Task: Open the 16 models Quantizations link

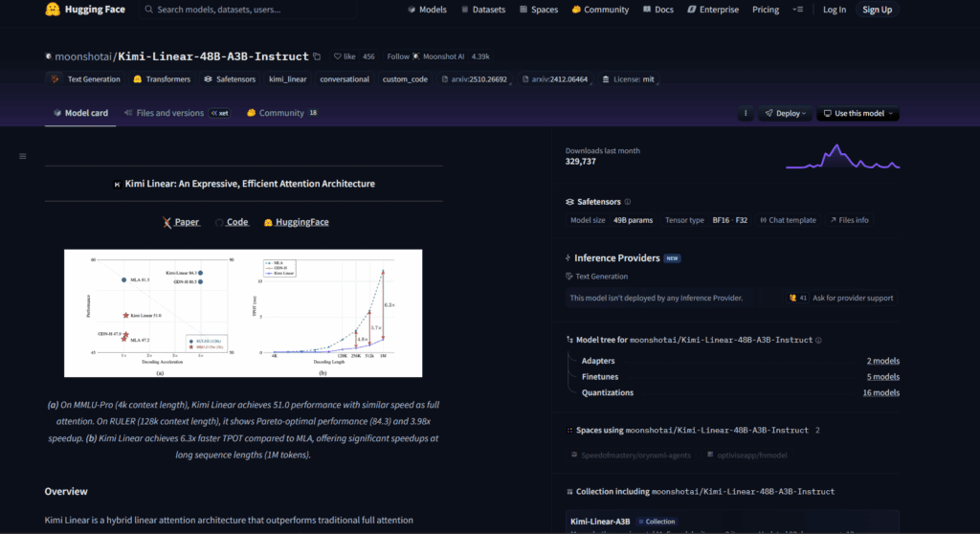Action: coord(880,392)
